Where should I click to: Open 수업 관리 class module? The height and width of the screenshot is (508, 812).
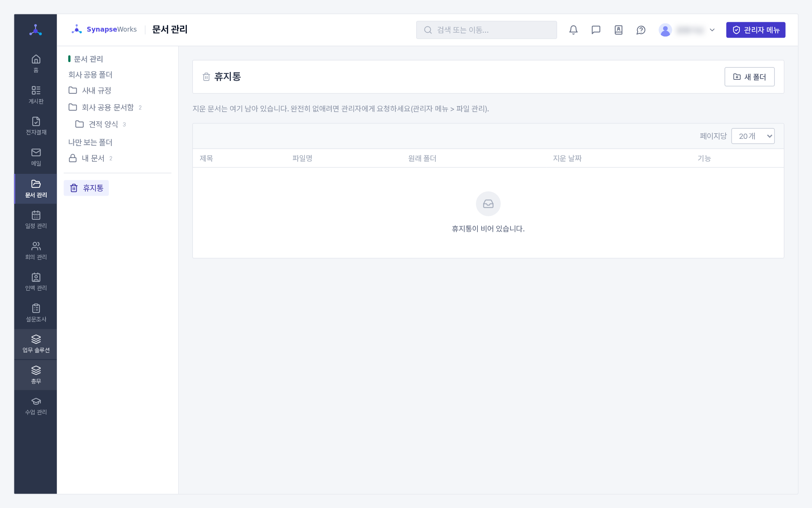click(36, 406)
